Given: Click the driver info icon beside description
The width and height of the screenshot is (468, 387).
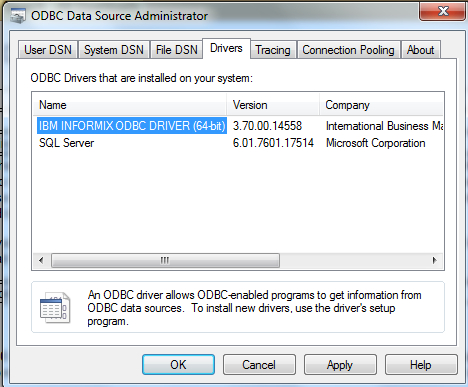Looking at the screenshot, I should click(x=55, y=307).
